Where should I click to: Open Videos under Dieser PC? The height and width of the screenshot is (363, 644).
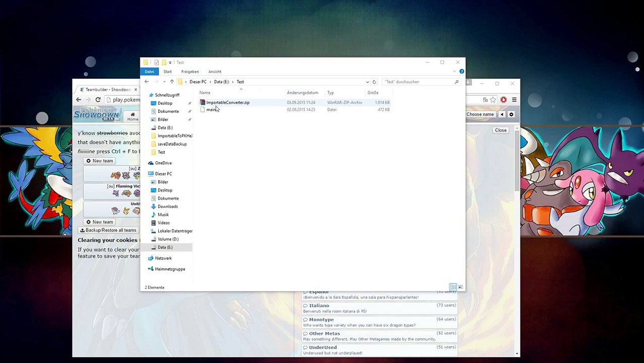tap(163, 223)
